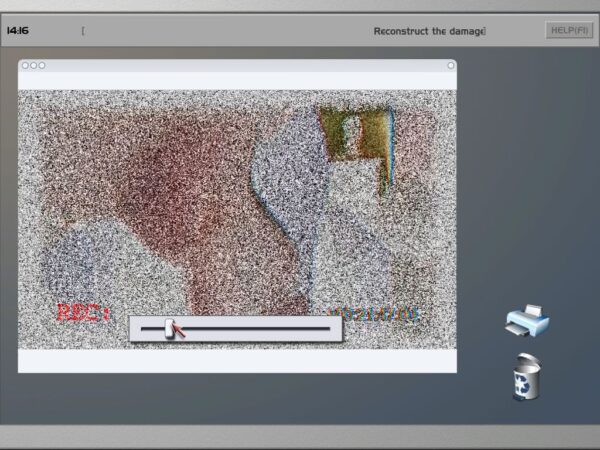Click the second circle button in window title bar
This screenshot has height=450, width=600.
coord(33,66)
